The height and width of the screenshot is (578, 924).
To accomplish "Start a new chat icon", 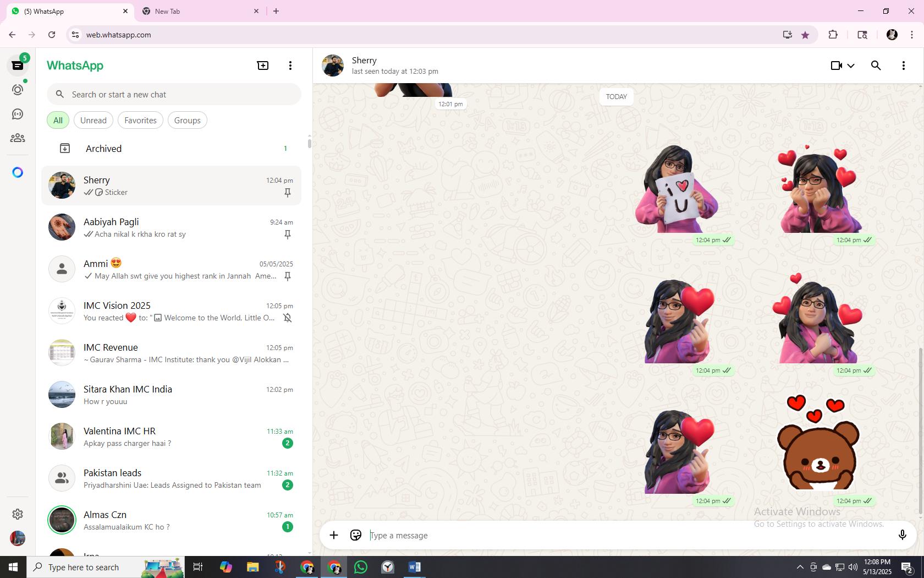I will coord(263,66).
